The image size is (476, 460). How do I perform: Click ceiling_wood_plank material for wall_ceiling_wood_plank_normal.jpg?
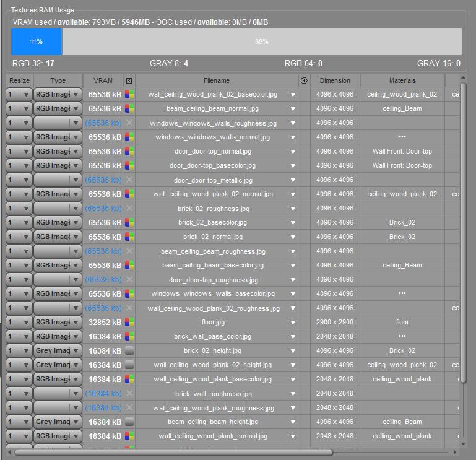coord(402,436)
